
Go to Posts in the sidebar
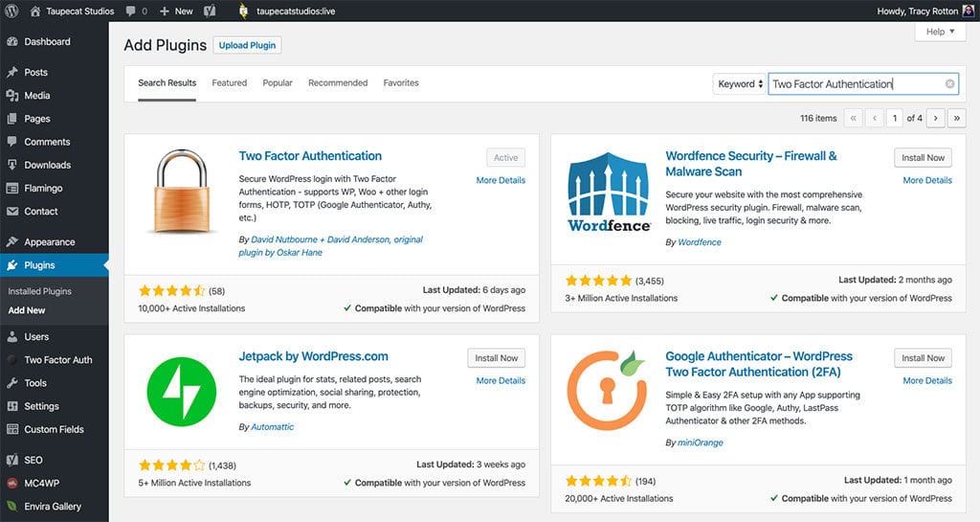(x=55, y=73)
